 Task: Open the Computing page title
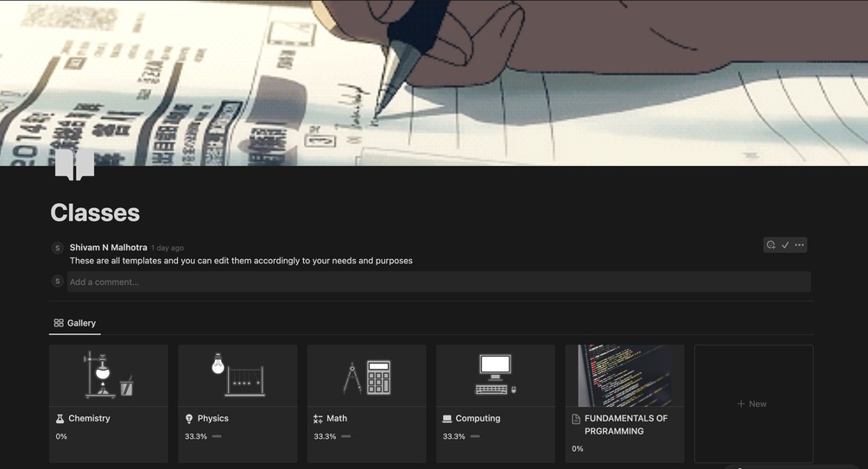click(478, 418)
